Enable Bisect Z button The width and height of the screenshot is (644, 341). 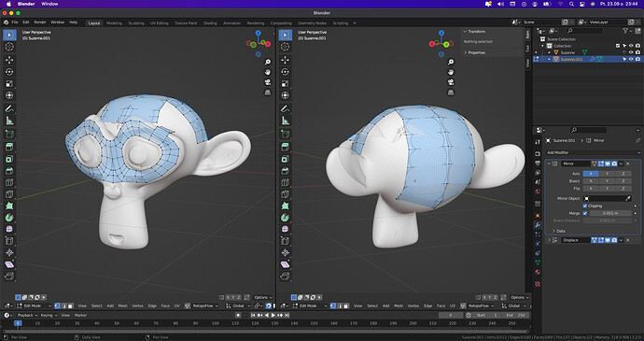tap(623, 181)
